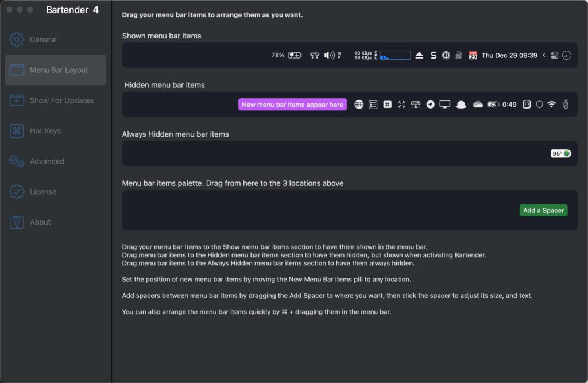Click the Always Hidden menu bar items heading
The image size is (588, 383).
click(x=175, y=134)
